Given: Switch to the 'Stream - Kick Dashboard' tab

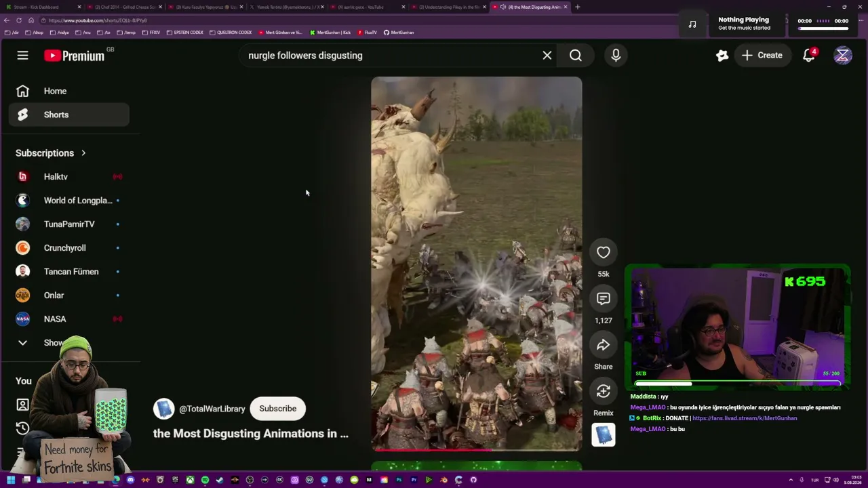Looking at the screenshot, I should point(42,7).
